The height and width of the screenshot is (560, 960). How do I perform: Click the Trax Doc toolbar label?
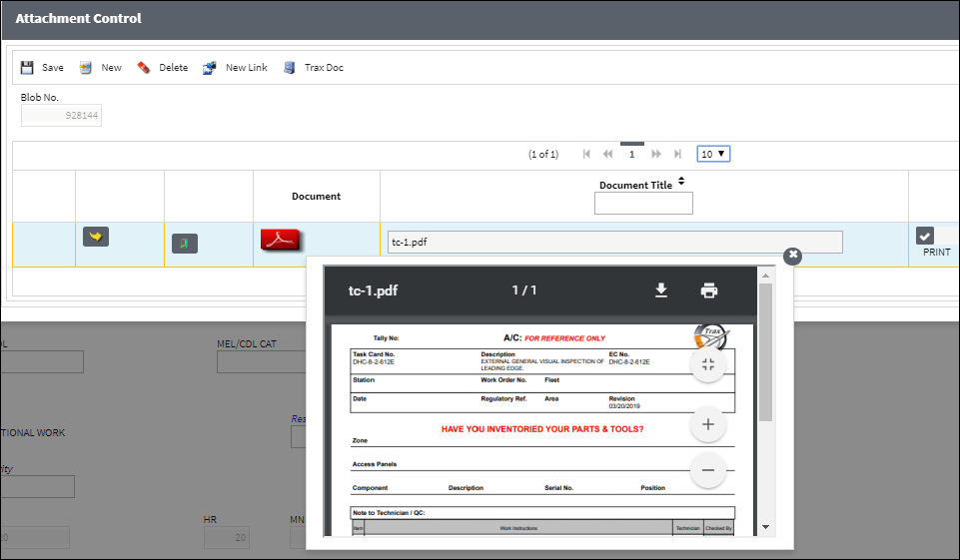click(324, 67)
